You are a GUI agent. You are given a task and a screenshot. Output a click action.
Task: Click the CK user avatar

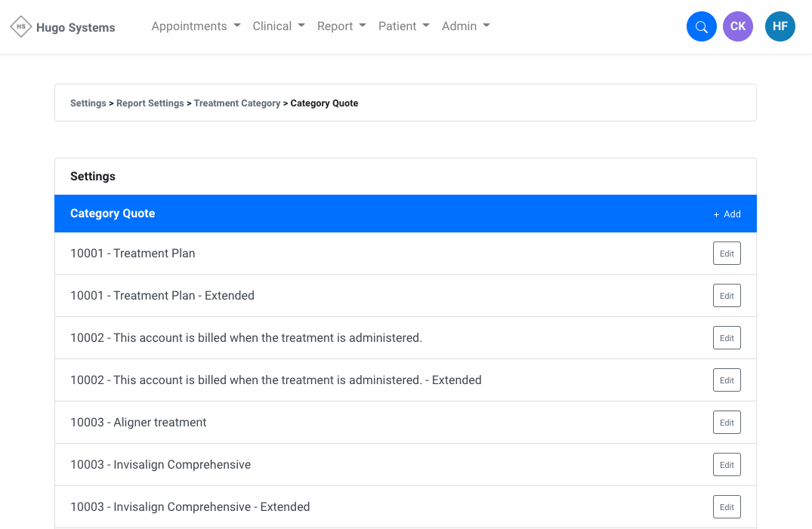[x=737, y=26]
